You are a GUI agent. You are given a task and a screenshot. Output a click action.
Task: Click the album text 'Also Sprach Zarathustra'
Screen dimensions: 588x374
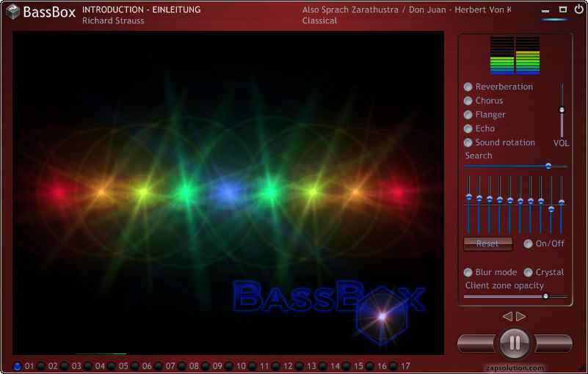coord(350,10)
